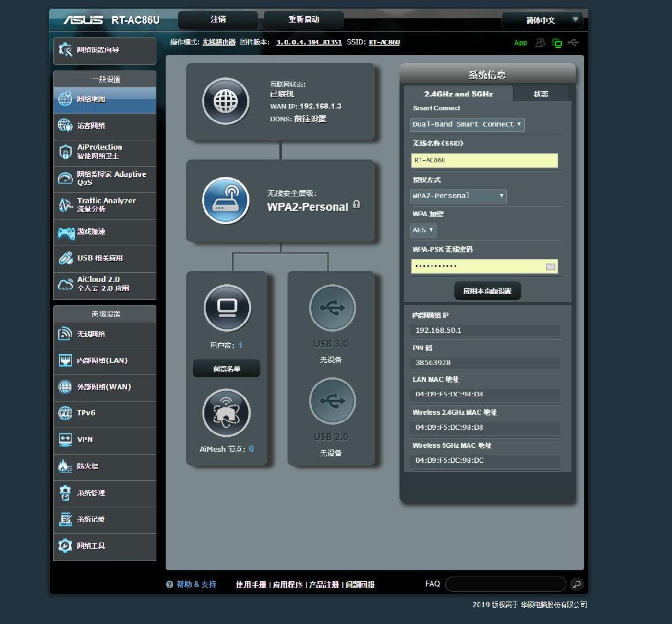
Task: Open the language dropdown 简体中文
Action: click(542, 20)
